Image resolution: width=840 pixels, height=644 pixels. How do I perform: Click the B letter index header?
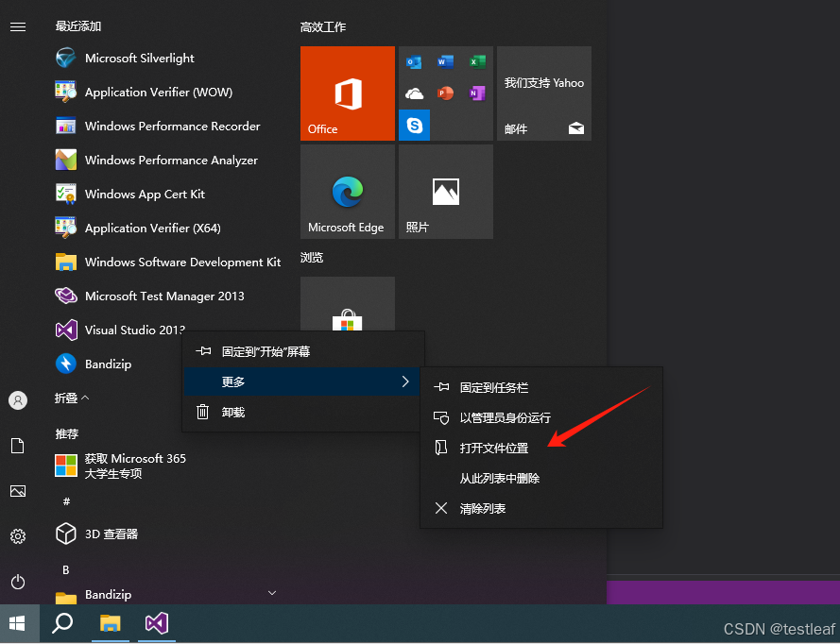[x=66, y=569]
